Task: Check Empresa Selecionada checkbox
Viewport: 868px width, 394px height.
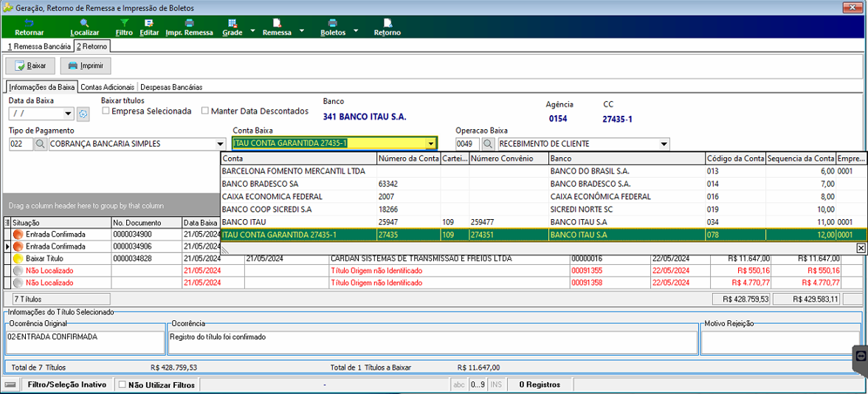Action: click(106, 111)
